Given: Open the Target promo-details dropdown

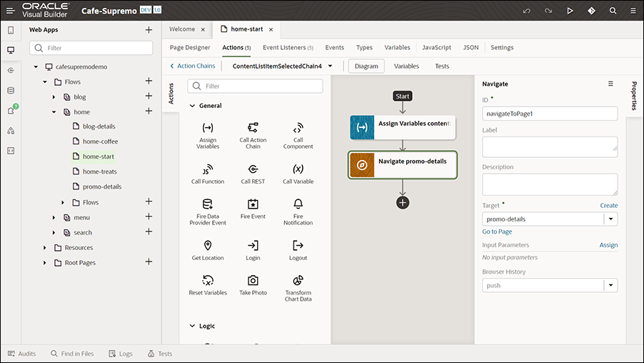Looking at the screenshot, I should click(610, 219).
